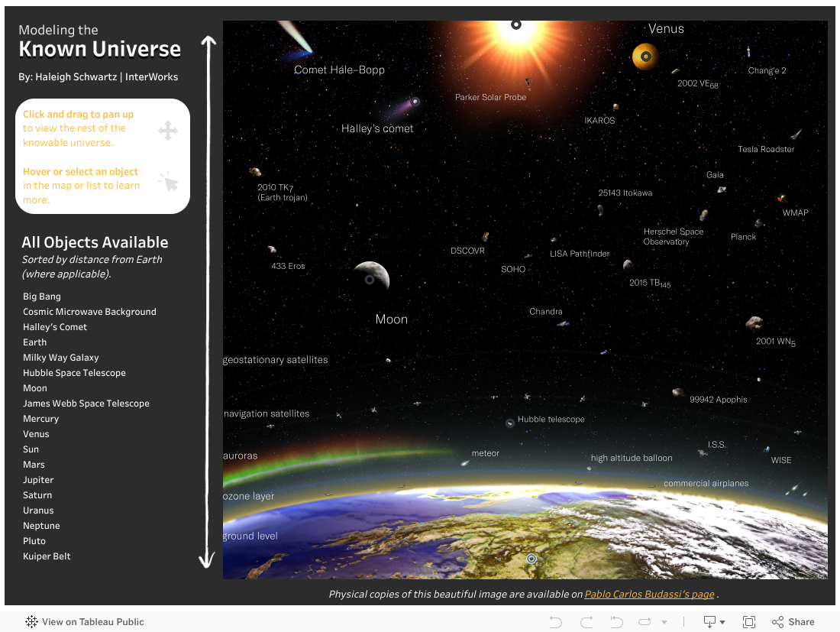Select Kuiper Belt in the objects list
Viewport: 840px width, 632px height.
[x=47, y=556]
